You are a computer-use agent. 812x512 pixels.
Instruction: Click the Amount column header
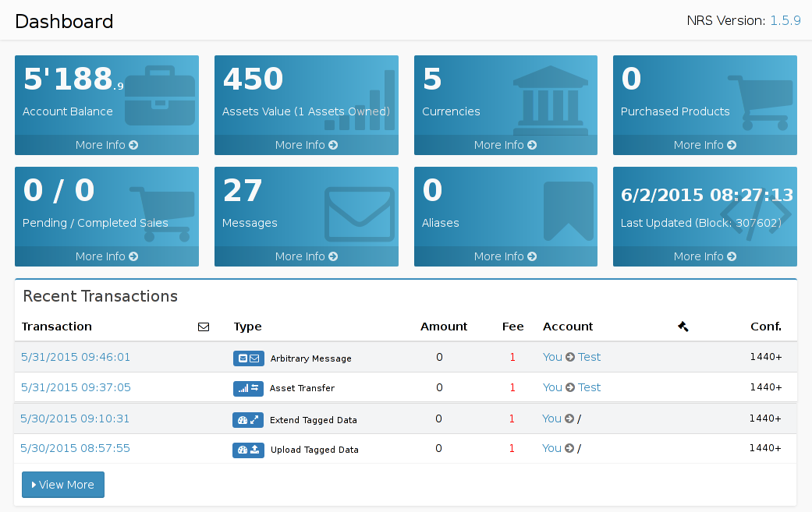[x=444, y=327]
